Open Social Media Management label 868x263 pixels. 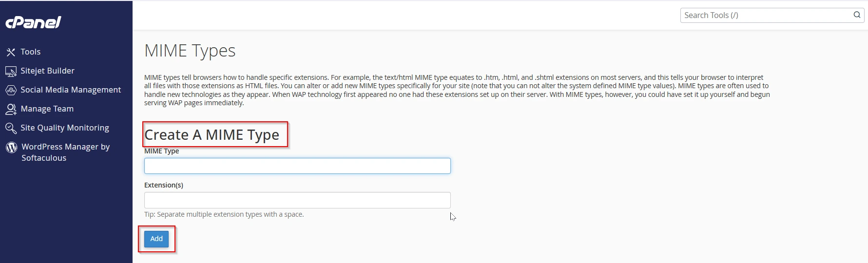pyautogui.click(x=71, y=90)
